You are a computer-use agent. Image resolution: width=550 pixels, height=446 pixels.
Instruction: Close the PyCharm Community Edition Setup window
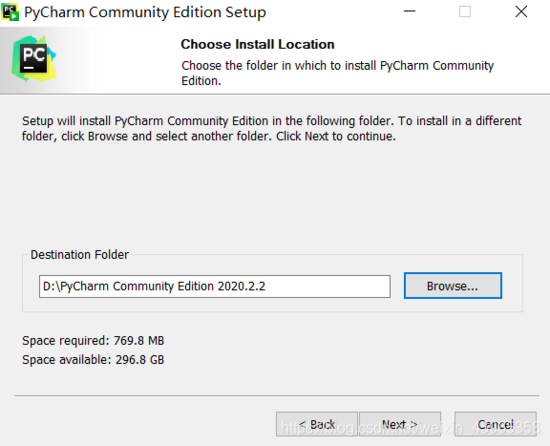point(521,12)
